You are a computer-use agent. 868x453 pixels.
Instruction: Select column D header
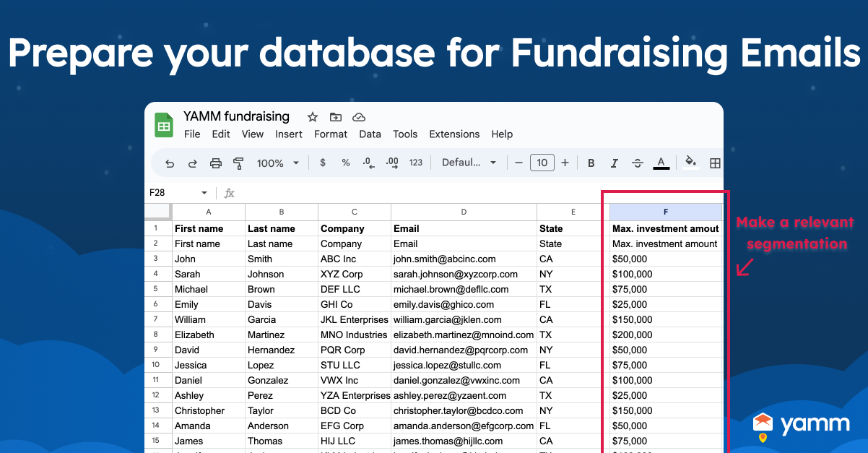[x=464, y=212]
